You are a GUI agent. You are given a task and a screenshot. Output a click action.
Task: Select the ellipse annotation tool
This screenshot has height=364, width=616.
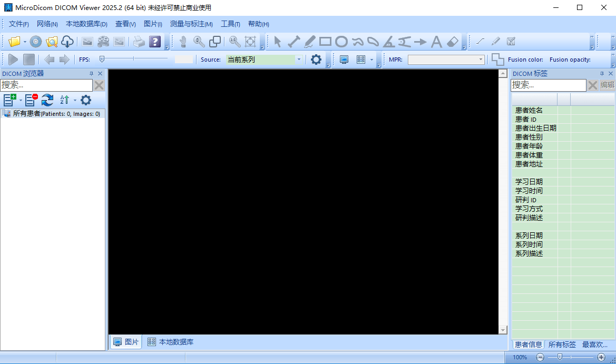click(x=341, y=42)
